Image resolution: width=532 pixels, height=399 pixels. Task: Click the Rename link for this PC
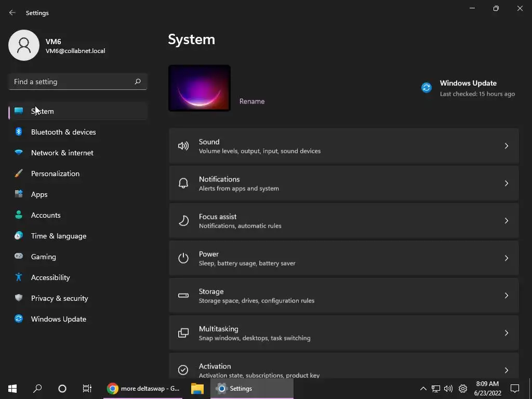[252, 101]
